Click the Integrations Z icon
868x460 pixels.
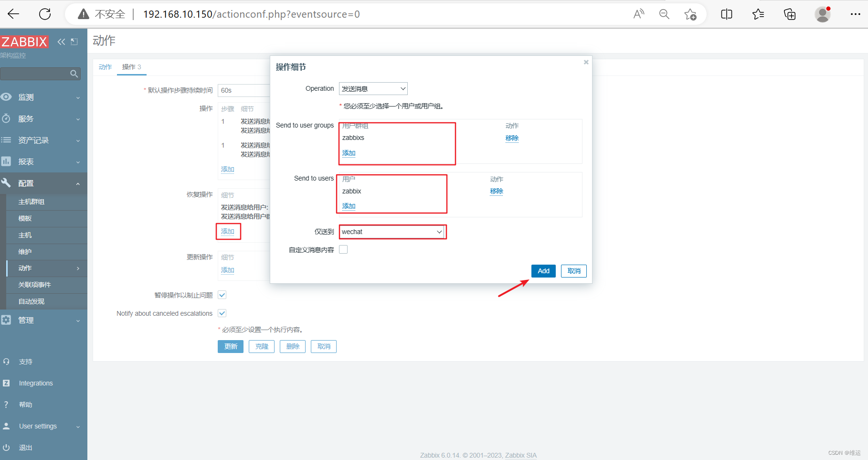tap(6, 383)
